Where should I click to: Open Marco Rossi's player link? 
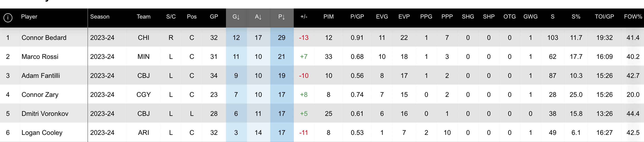[40, 57]
